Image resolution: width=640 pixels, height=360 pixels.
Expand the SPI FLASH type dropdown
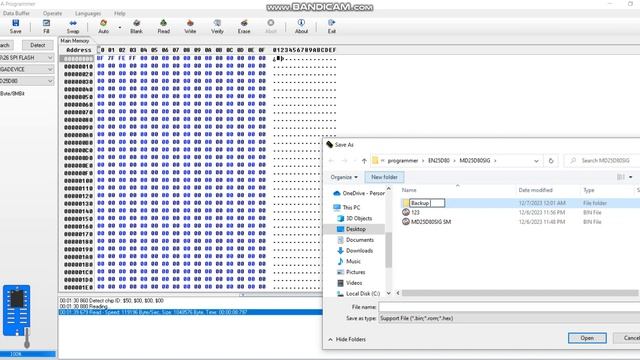coord(50,58)
